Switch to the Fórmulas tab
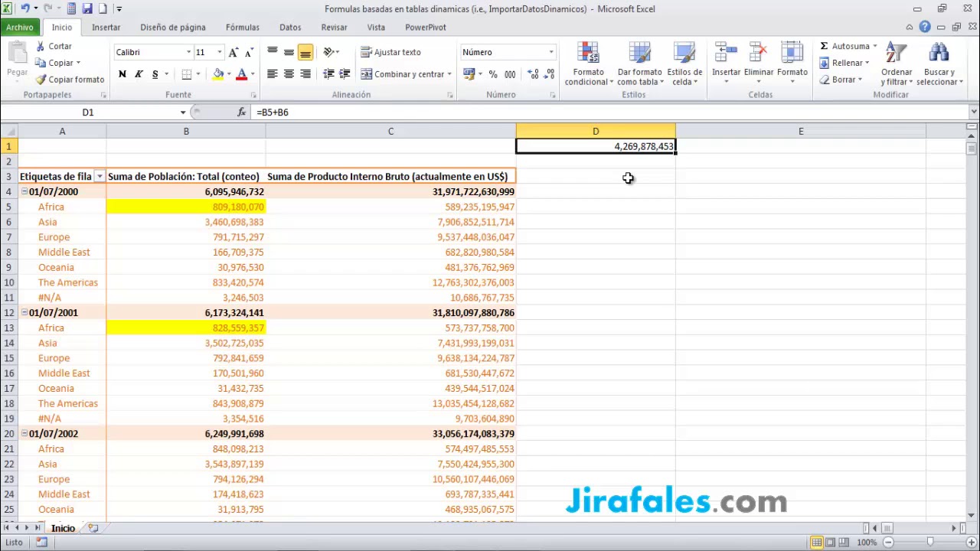The image size is (980, 551). (x=243, y=27)
